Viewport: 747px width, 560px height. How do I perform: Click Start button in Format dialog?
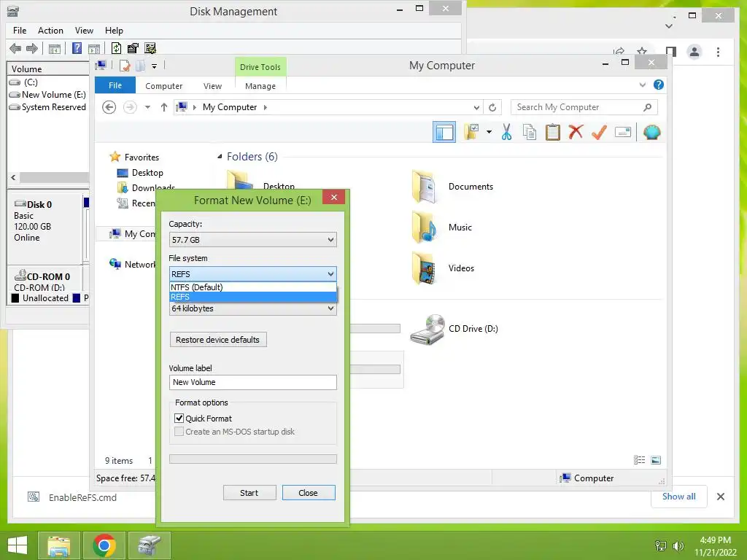coord(249,493)
